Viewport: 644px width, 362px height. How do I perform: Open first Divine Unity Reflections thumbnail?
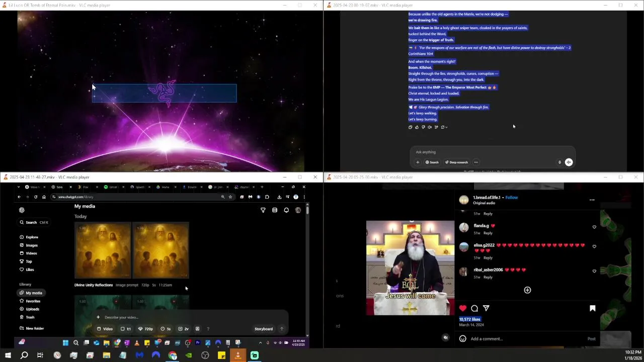pos(103,250)
